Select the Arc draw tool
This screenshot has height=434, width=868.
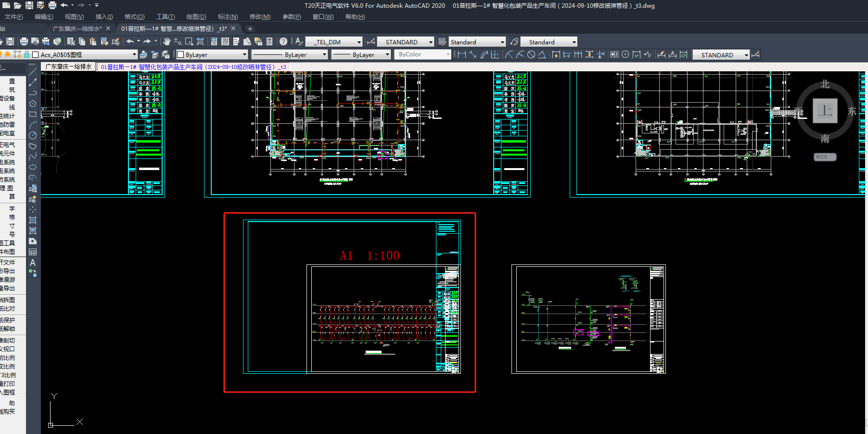(x=33, y=125)
